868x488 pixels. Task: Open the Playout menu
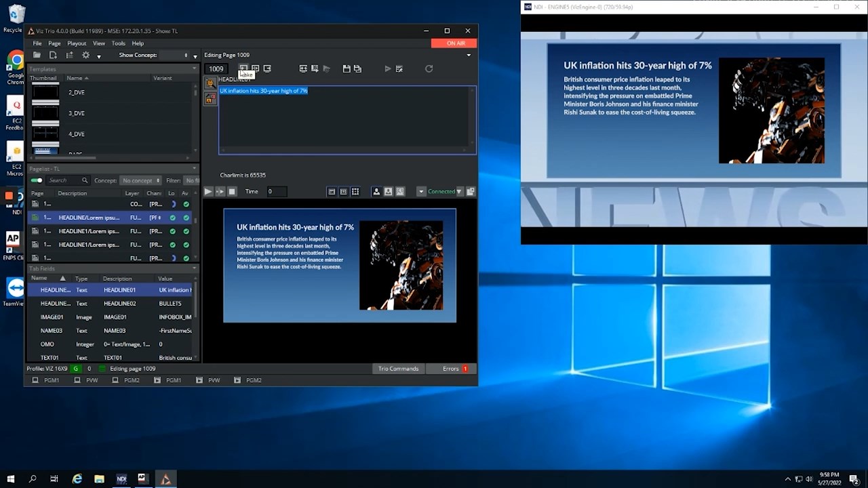point(77,43)
